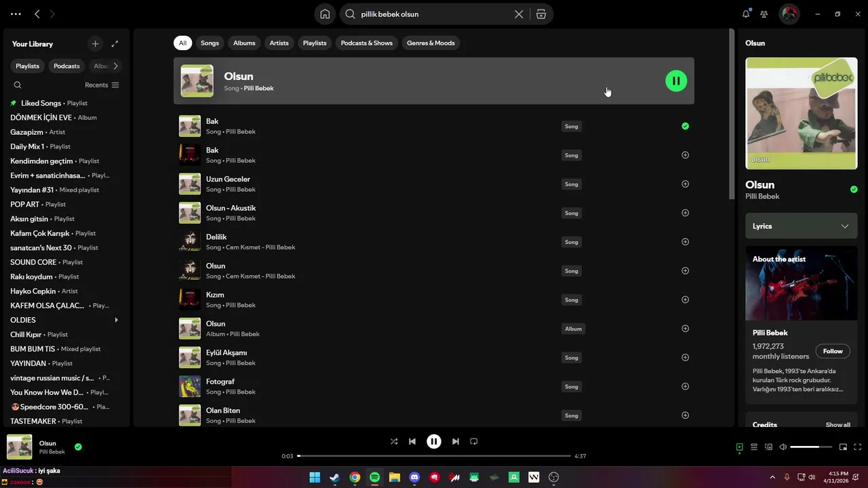
Task: Open Discord from the taskbar
Action: (x=414, y=477)
